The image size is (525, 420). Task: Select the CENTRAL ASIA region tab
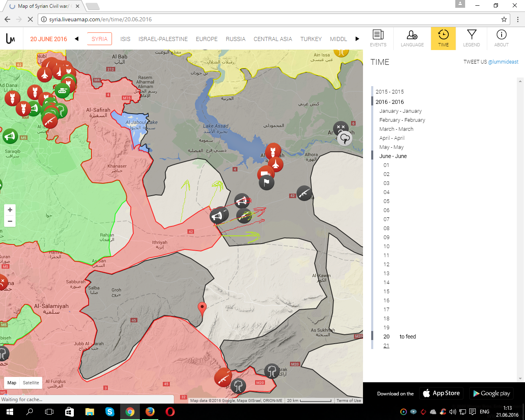(x=273, y=39)
